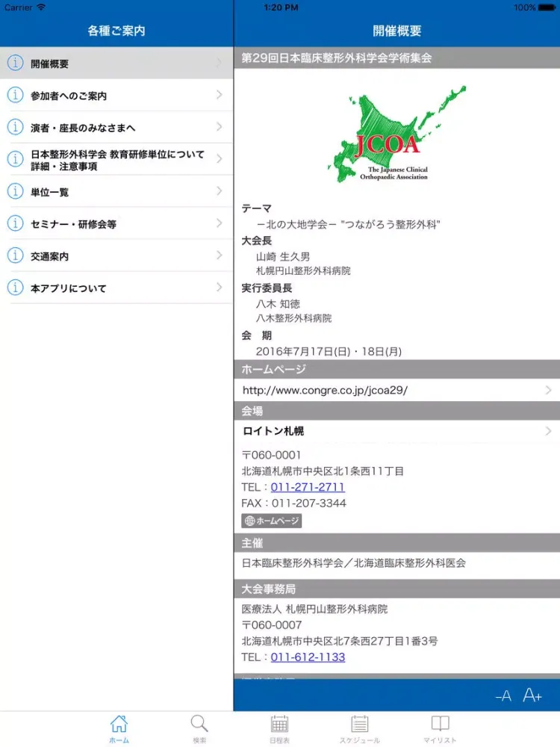This screenshot has width=560, height=747.
Task: Open the マイリスト my list tab
Action: pos(440,729)
